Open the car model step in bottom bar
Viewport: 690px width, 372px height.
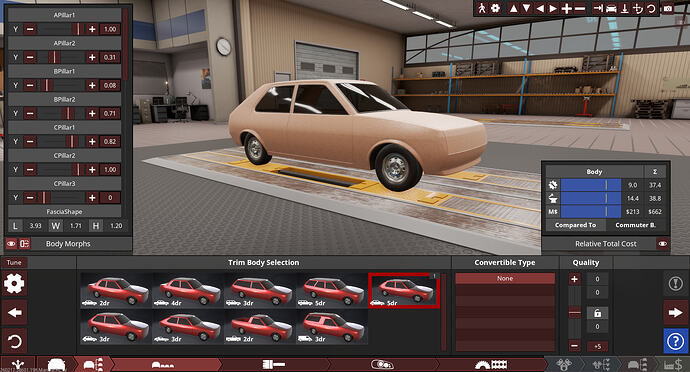click(x=56, y=365)
